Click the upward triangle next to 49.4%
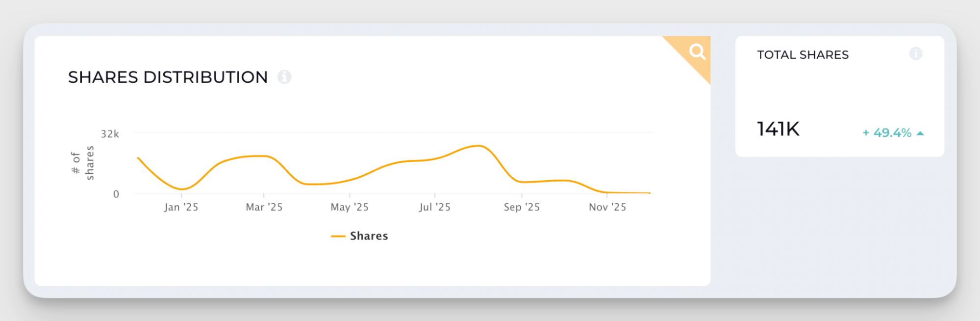Screen dimensions: 980x321 [x=919, y=133]
